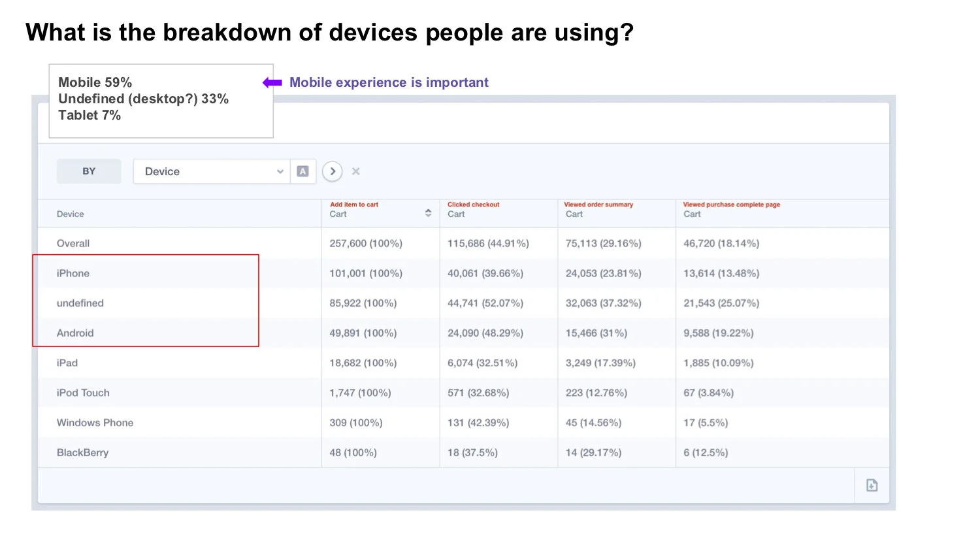The width and height of the screenshot is (980, 551).
Task: Click the 75,113 (29.16%) cell
Action: coord(604,243)
